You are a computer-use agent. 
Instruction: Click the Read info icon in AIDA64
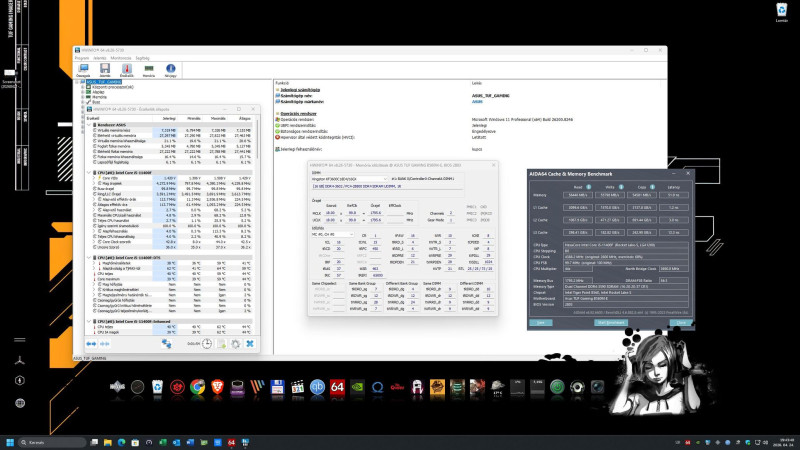(x=588, y=187)
